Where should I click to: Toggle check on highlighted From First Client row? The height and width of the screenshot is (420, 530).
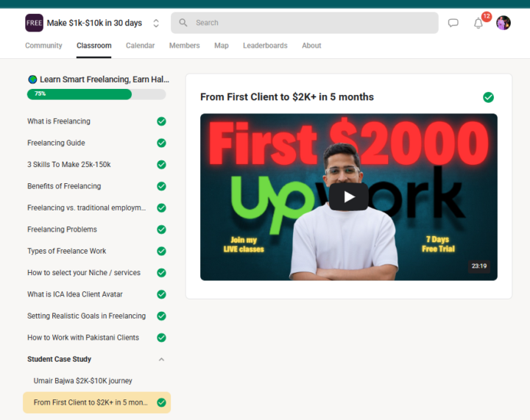pos(161,402)
